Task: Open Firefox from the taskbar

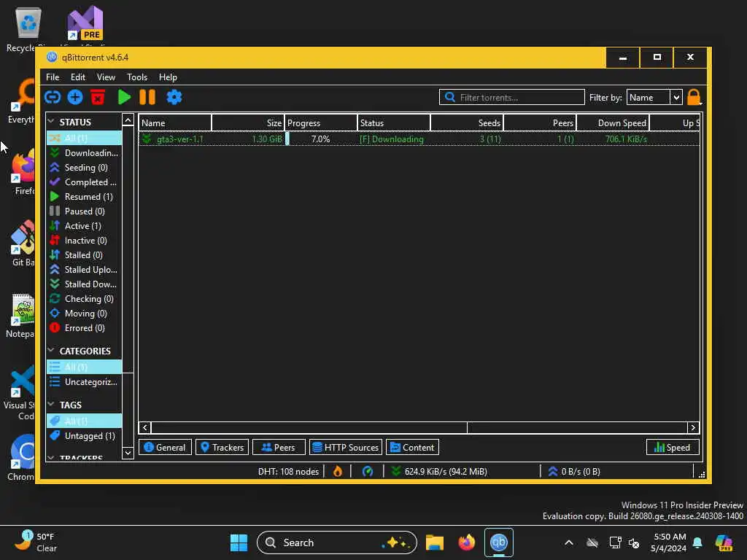Action: tap(467, 542)
